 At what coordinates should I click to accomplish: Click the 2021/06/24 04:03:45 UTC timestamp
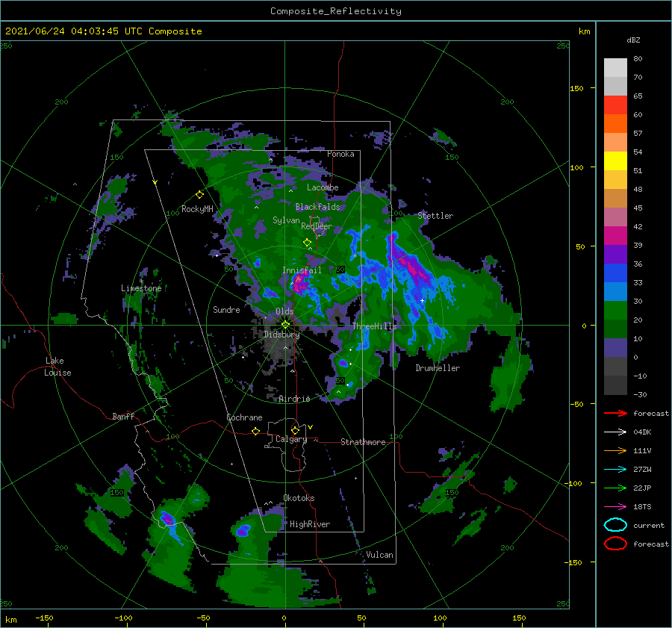coord(103,31)
